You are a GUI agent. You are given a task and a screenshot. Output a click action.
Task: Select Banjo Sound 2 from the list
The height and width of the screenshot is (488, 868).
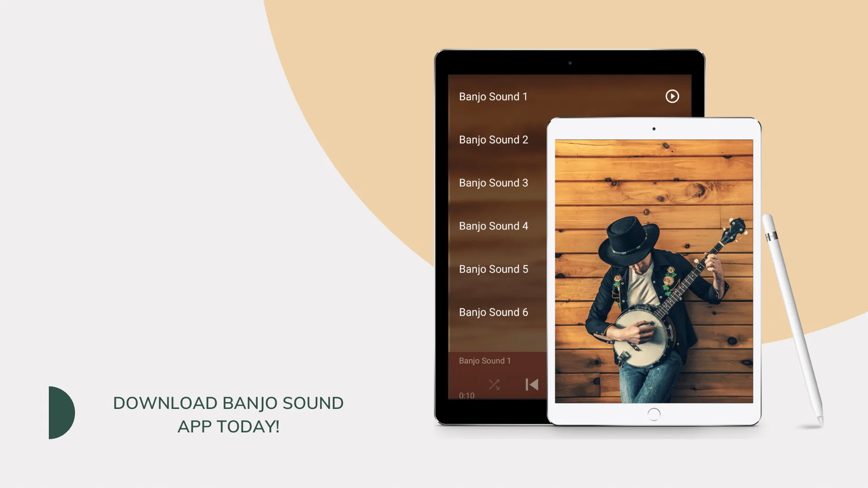tap(494, 140)
